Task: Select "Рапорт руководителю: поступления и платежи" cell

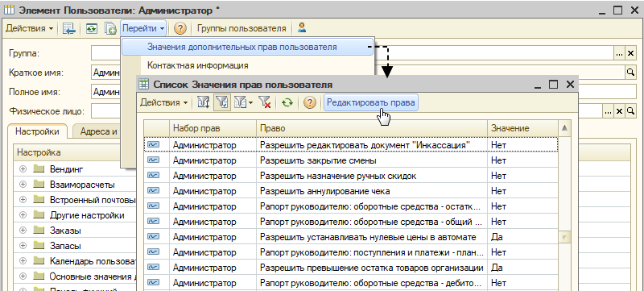Action: 372,252
